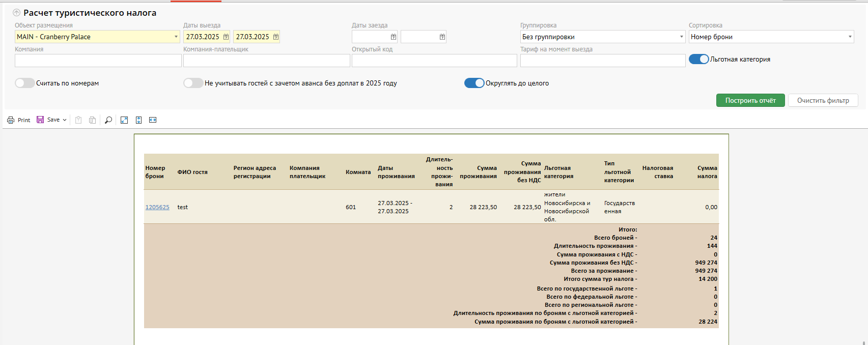This screenshot has width=868, height=345.
Task: Click the Компания-плательщик input field
Action: click(266, 61)
